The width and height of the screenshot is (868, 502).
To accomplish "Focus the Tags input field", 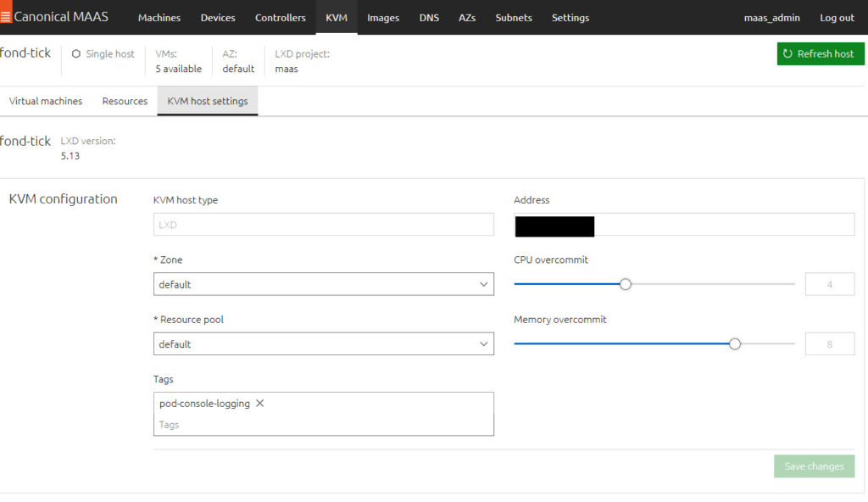I will click(323, 425).
